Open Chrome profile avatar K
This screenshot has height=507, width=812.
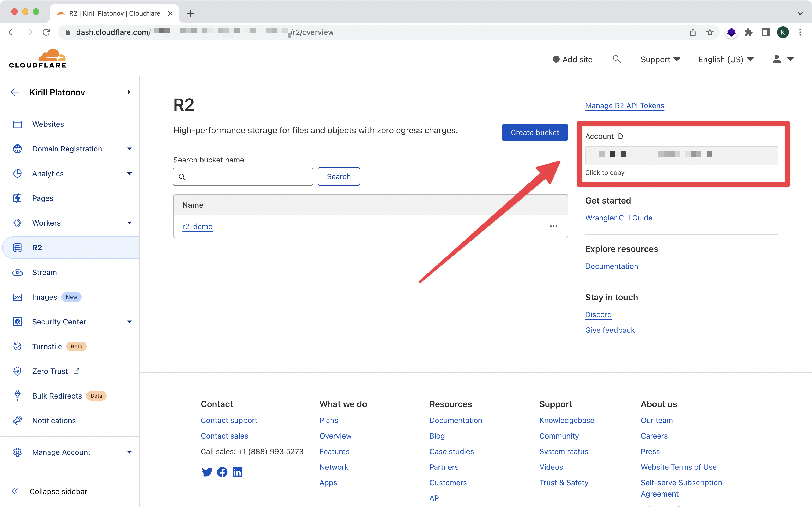coord(783,32)
